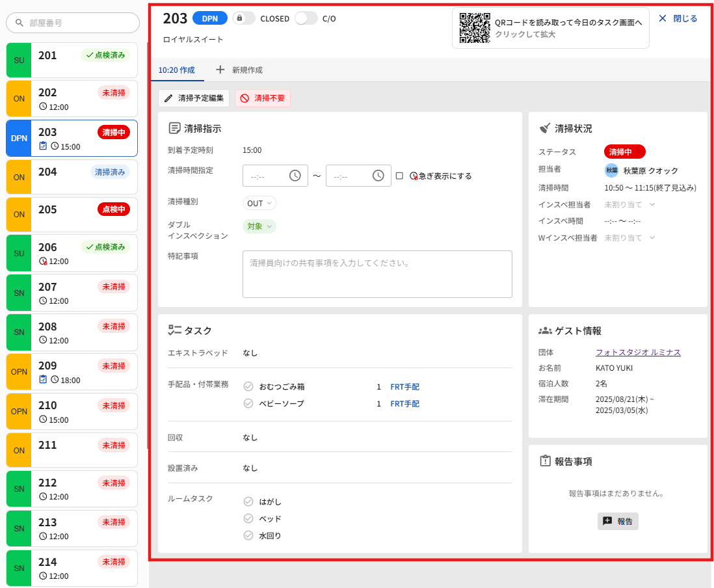Toggle the C/O switch
The width and height of the screenshot is (714, 588).
pos(306,18)
